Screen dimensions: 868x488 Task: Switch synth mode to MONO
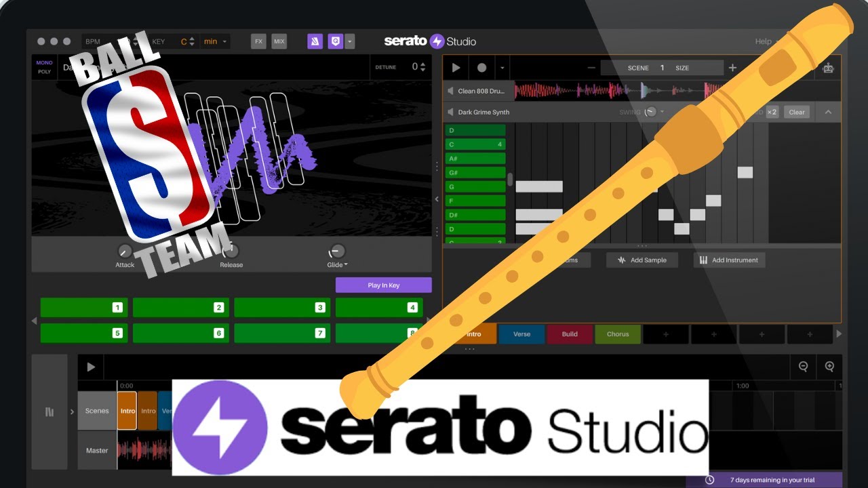click(x=44, y=63)
